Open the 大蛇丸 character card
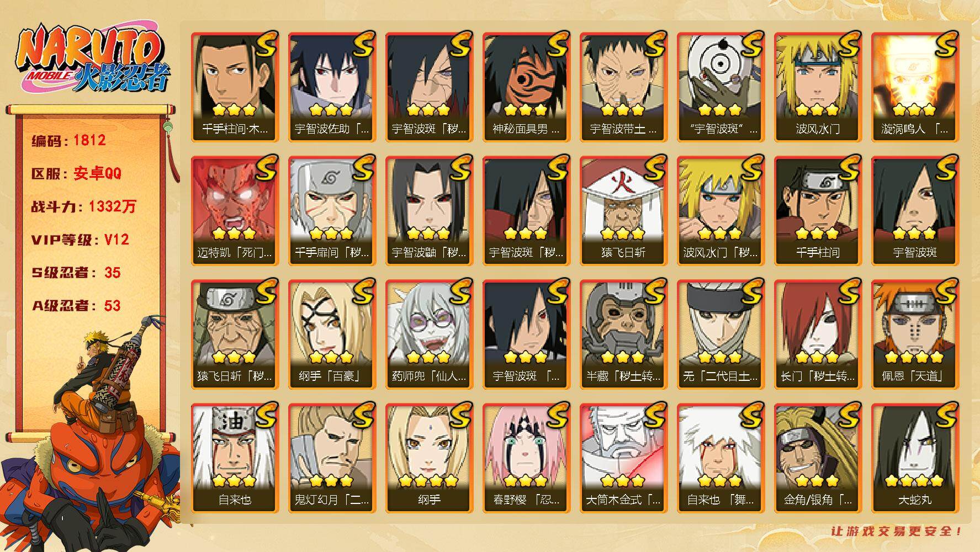This screenshot has height=552, width=980. point(915,458)
